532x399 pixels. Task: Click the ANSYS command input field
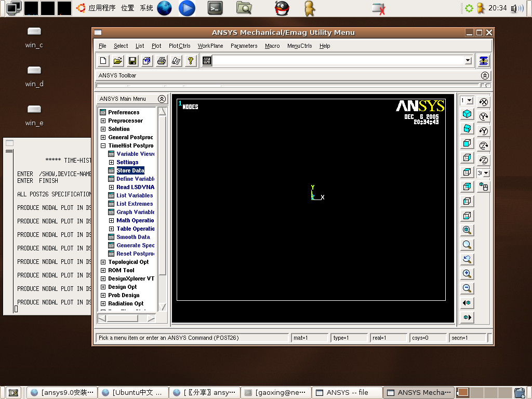(338, 61)
